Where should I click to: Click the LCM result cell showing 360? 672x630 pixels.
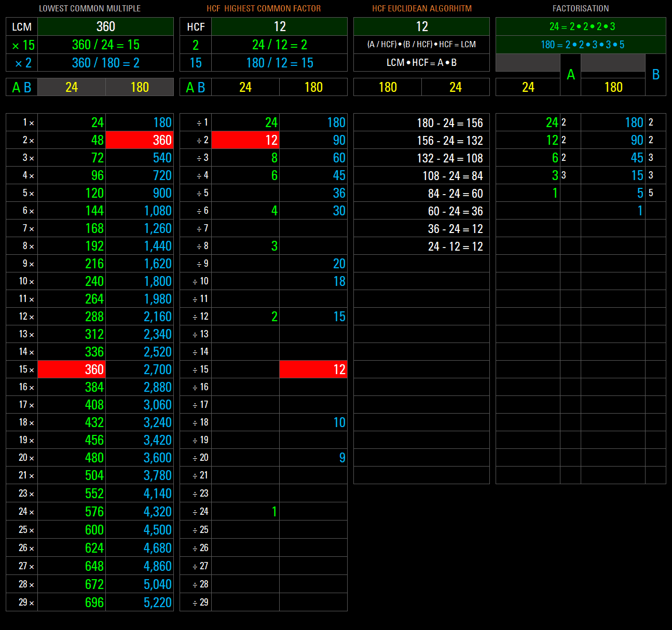point(105,26)
